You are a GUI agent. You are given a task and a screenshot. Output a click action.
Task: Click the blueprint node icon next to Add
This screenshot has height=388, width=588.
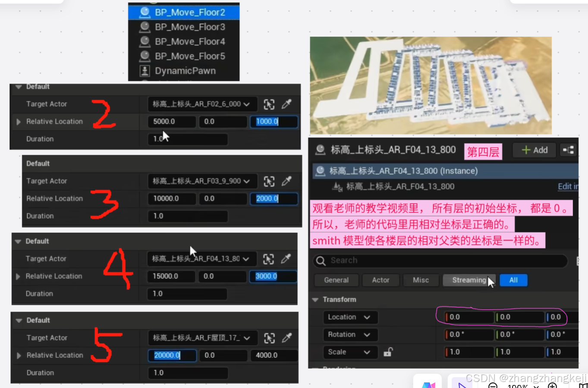568,150
